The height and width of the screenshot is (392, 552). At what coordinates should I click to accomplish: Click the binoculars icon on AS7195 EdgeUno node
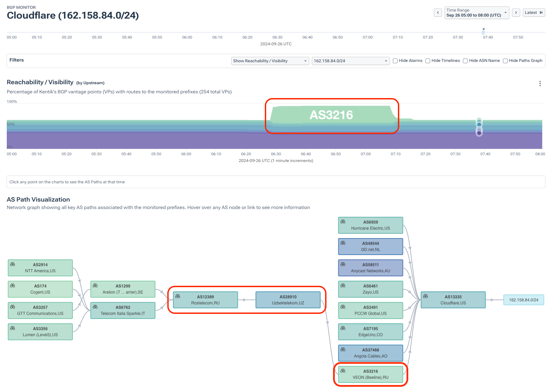pos(343,328)
